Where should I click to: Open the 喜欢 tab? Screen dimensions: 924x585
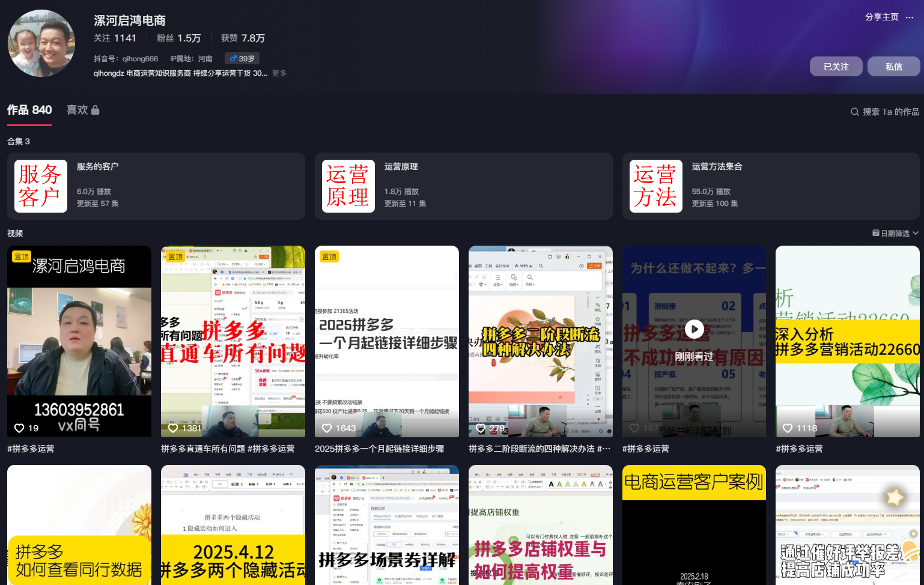pos(78,110)
